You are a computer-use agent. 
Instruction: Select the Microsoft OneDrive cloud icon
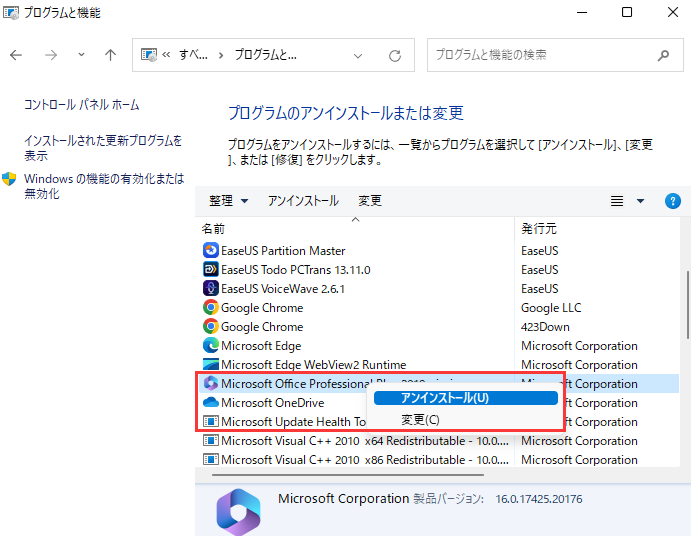pos(211,402)
